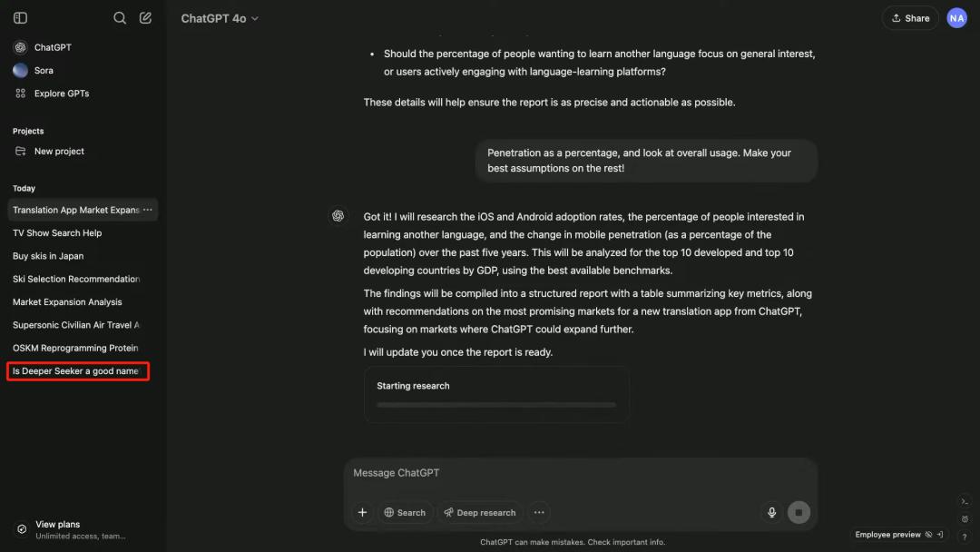
Task: Click inside the Message ChatGPT input field
Action: 544,472
